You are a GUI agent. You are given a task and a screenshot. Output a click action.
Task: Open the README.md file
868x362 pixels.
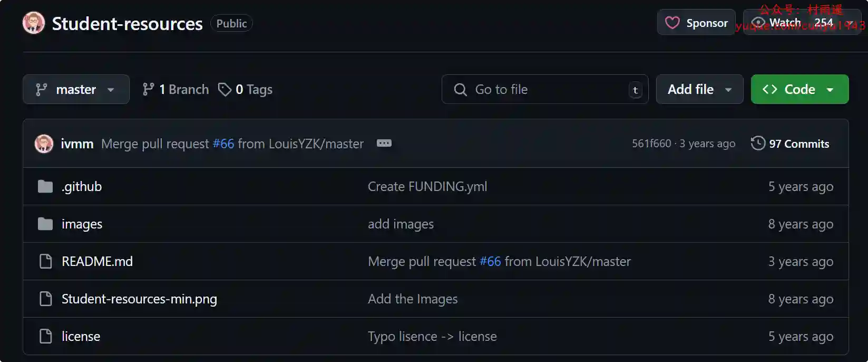tap(97, 262)
